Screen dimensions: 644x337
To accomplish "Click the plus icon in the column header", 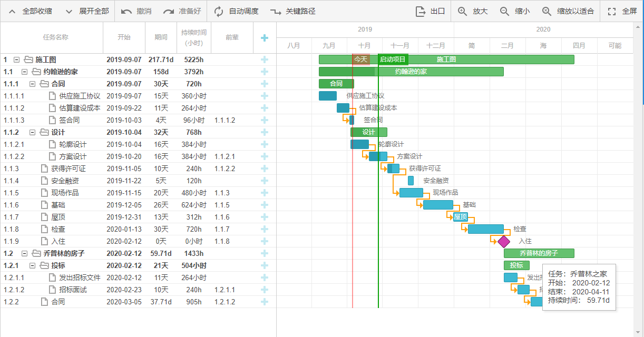I will click(x=265, y=37).
